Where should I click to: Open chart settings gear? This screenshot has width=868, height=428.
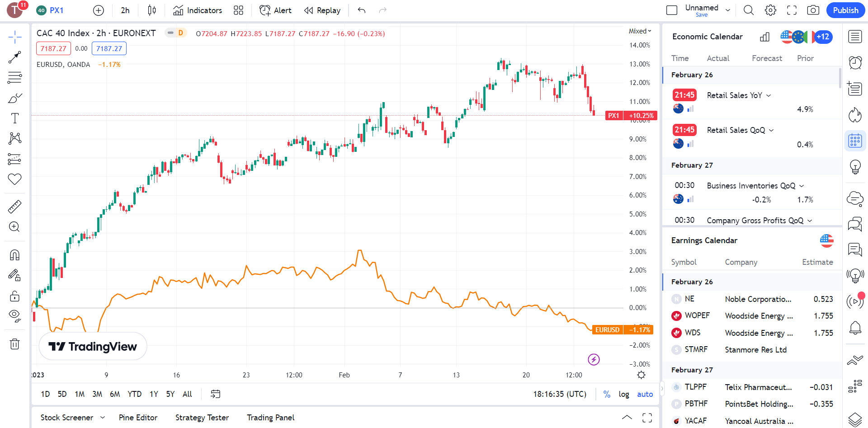click(x=770, y=10)
